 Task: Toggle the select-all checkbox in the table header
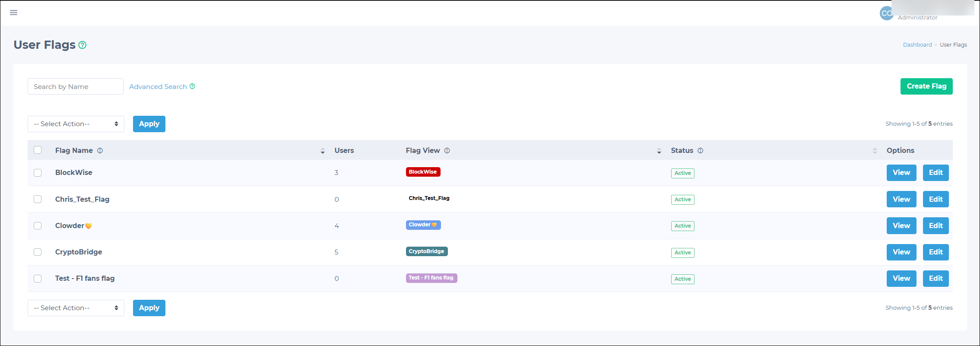coord(38,150)
